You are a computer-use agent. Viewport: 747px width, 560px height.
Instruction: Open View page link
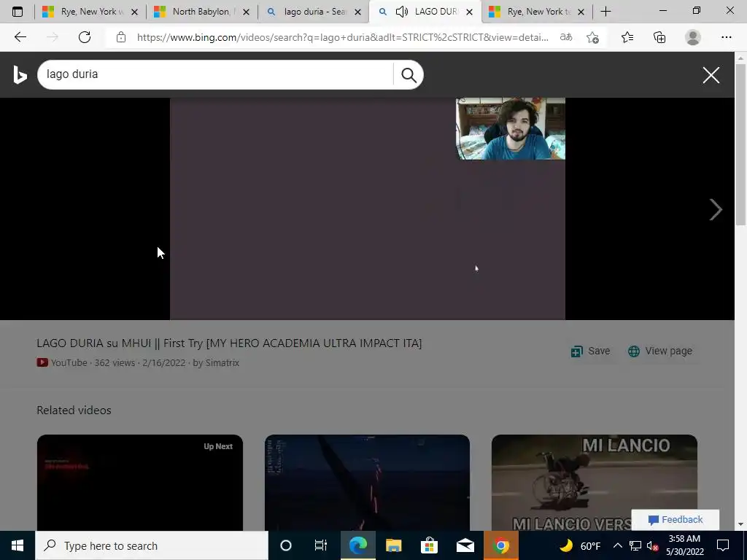[x=659, y=351]
